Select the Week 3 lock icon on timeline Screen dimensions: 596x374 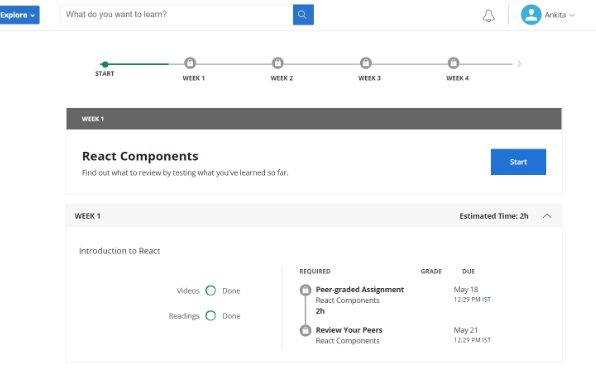click(366, 63)
